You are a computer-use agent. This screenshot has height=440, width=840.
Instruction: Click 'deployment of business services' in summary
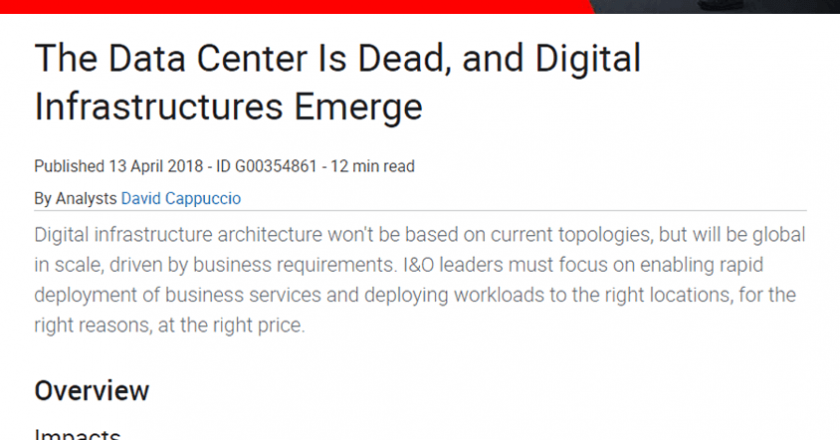(178, 295)
